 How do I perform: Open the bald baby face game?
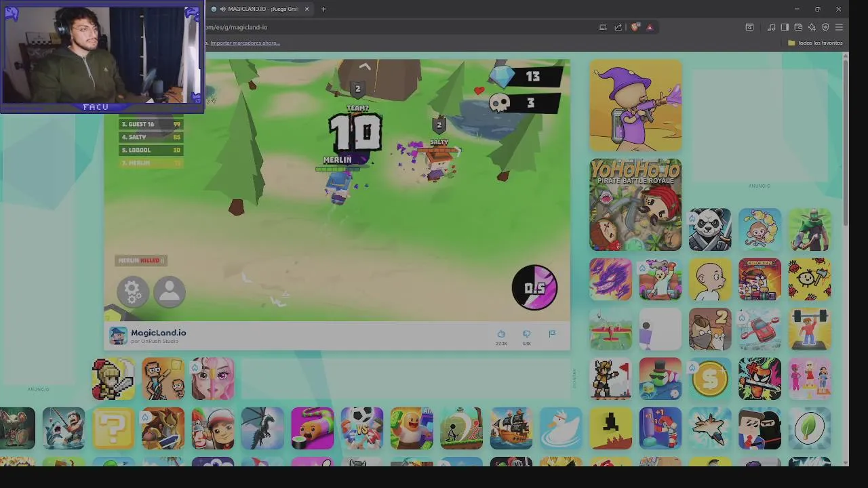pos(710,279)
